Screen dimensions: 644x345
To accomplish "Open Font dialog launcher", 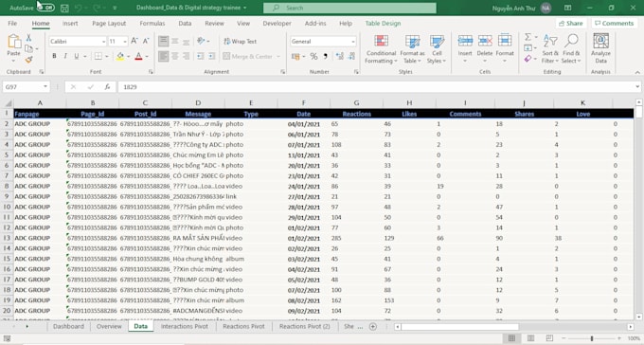I will pos(152,71).
